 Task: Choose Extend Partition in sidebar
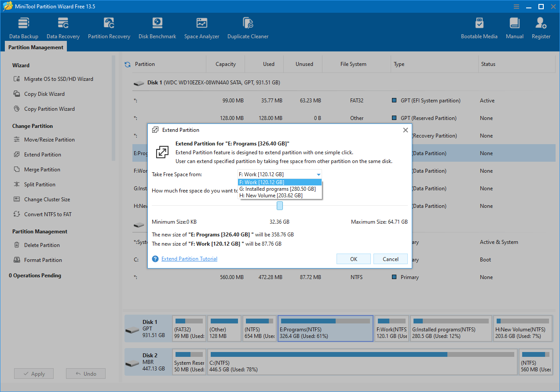click(37, 155)
